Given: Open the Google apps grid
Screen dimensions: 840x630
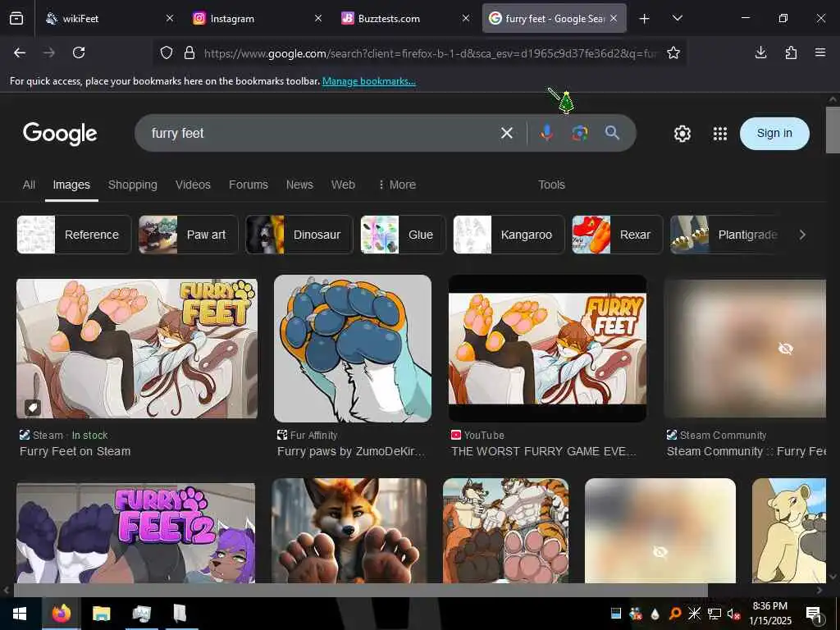Looking at the screenshot, I should (720, 134).
